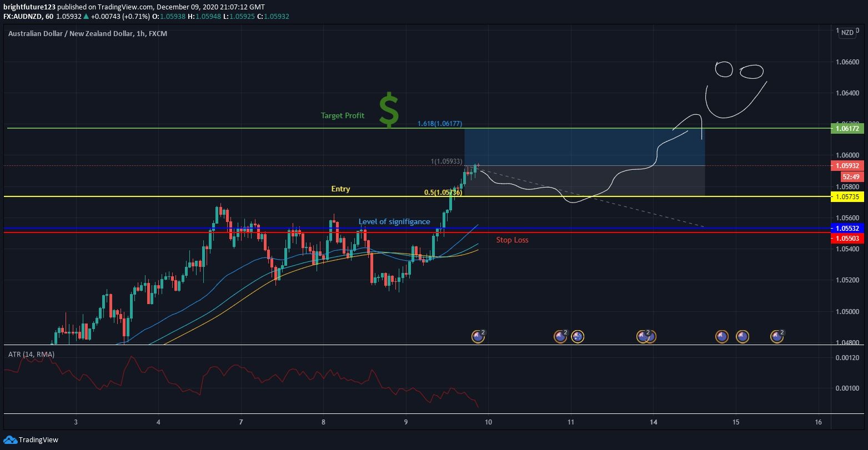
Task: Click the 52:49 candle countdown timer
Action: 851,176
